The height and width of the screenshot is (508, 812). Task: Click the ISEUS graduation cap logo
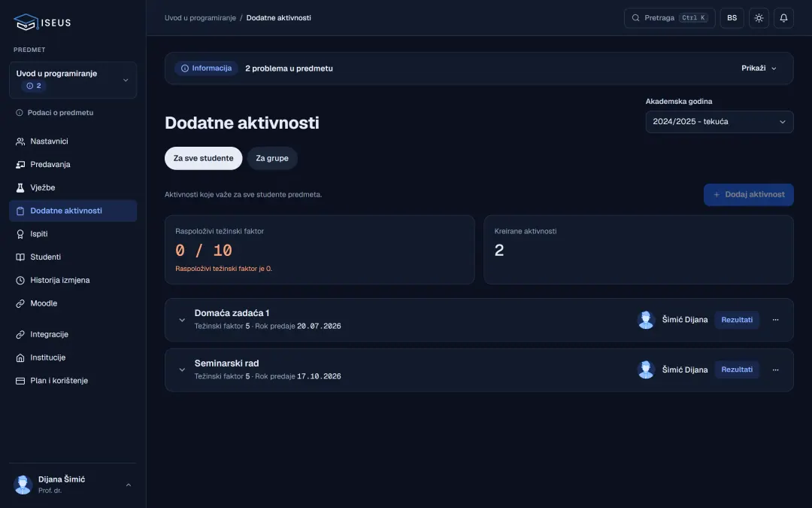click(x=26, y=22)
